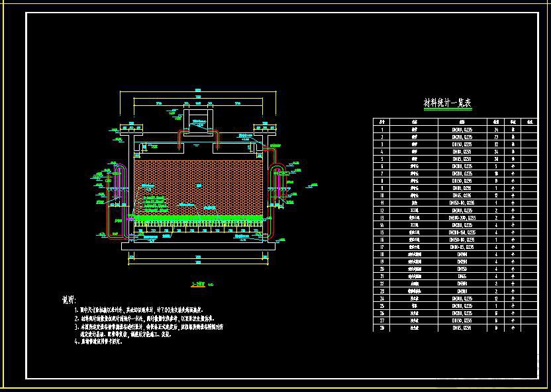The height and width of the screenshot is (392, 551).
Task: Select the topmost yellow overall dimension line
Action: coord(198,91)
